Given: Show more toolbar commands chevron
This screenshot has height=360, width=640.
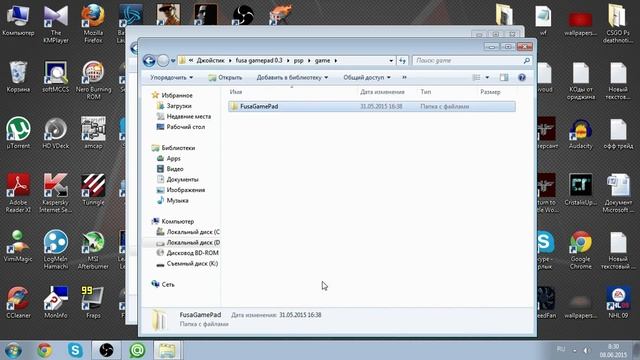Looking at the screenshot, I should pyautogui.click(x=404, y=78).
